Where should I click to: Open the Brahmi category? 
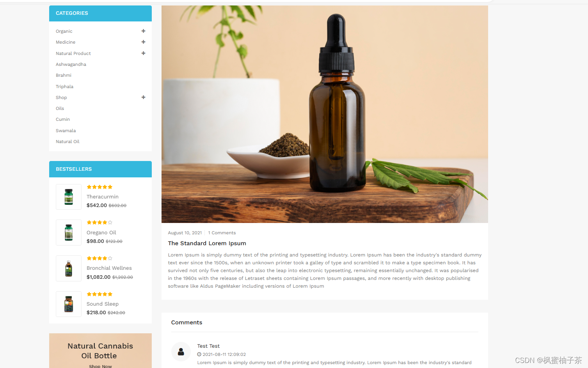pyautogui.click(x=64, y=75)
